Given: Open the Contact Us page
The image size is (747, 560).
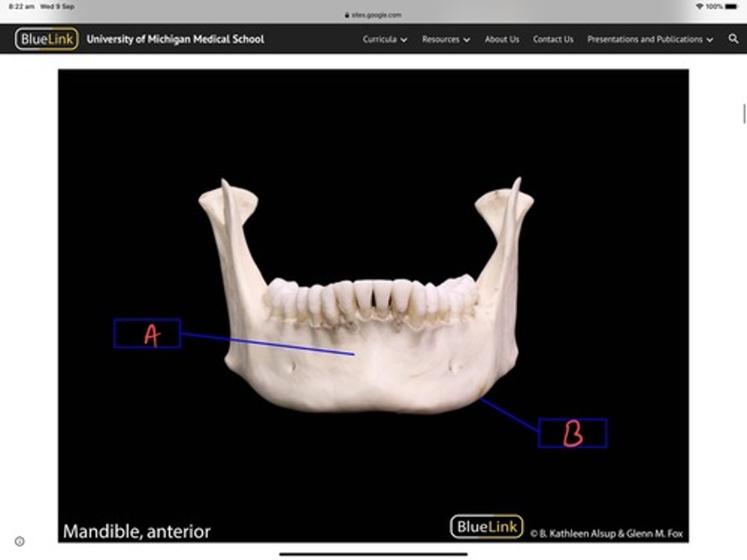Looking at the screenshot, I should (553, 39).
